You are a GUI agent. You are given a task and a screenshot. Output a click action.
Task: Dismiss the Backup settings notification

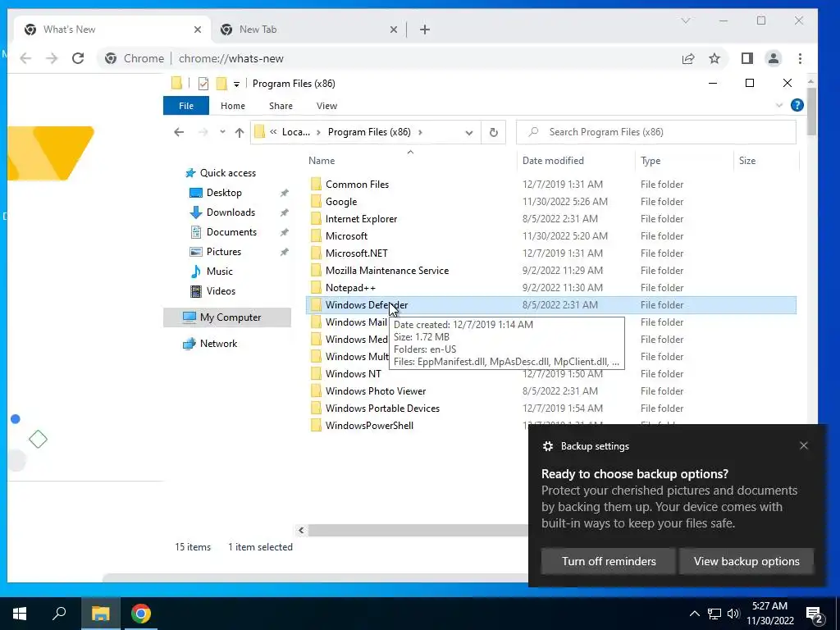tap(804, 445)
